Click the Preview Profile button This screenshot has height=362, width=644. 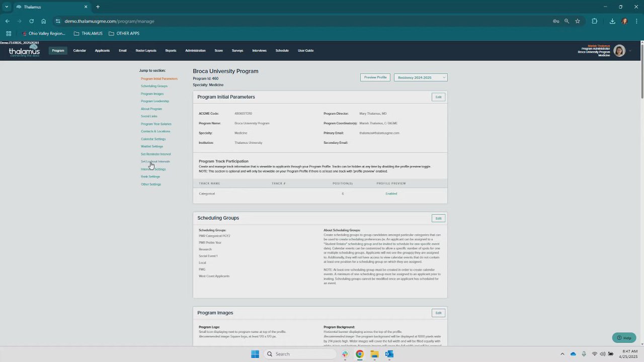click(x=375, y=77)
